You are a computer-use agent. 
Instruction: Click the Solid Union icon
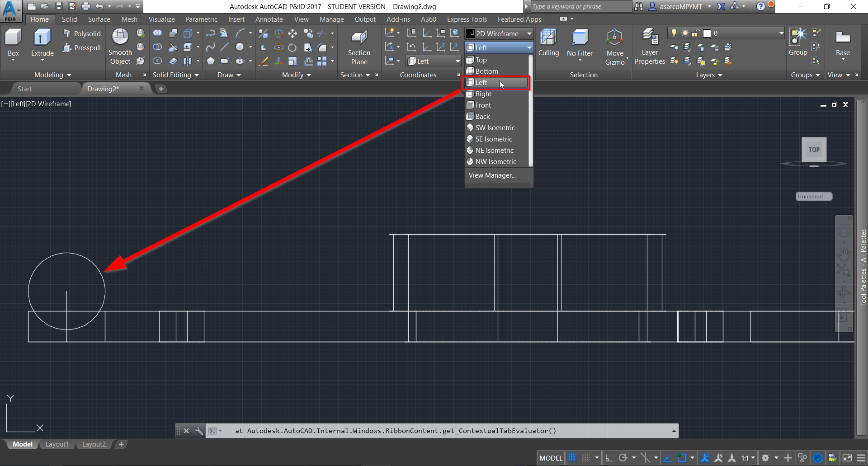click(x=157, y=33)
